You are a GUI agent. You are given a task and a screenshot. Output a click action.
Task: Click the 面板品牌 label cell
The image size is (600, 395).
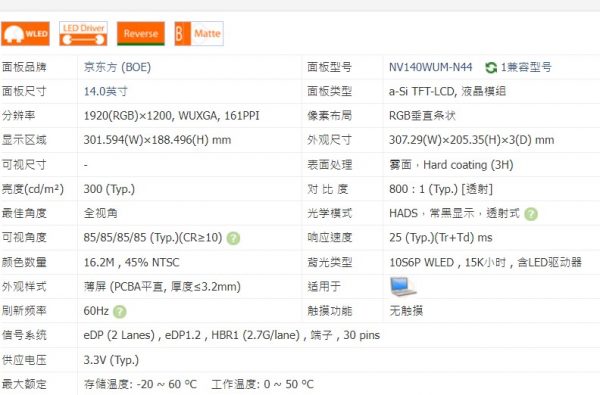point(24,67)
